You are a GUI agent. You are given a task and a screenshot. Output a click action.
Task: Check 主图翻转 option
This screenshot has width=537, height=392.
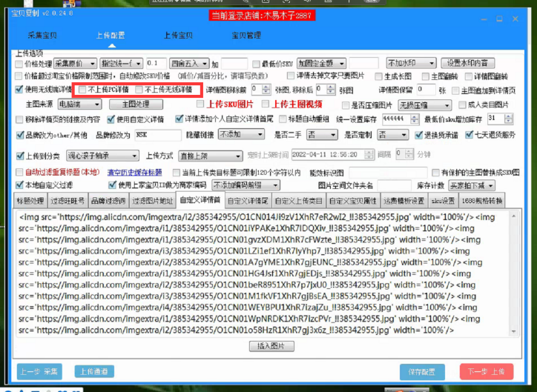point(425,76)
